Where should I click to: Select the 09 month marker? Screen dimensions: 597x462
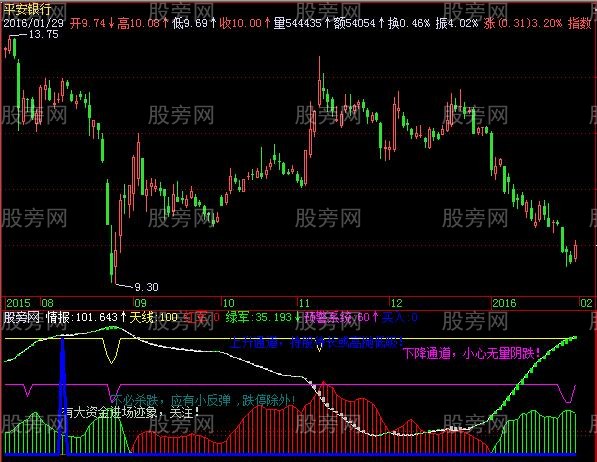(140, 303)
